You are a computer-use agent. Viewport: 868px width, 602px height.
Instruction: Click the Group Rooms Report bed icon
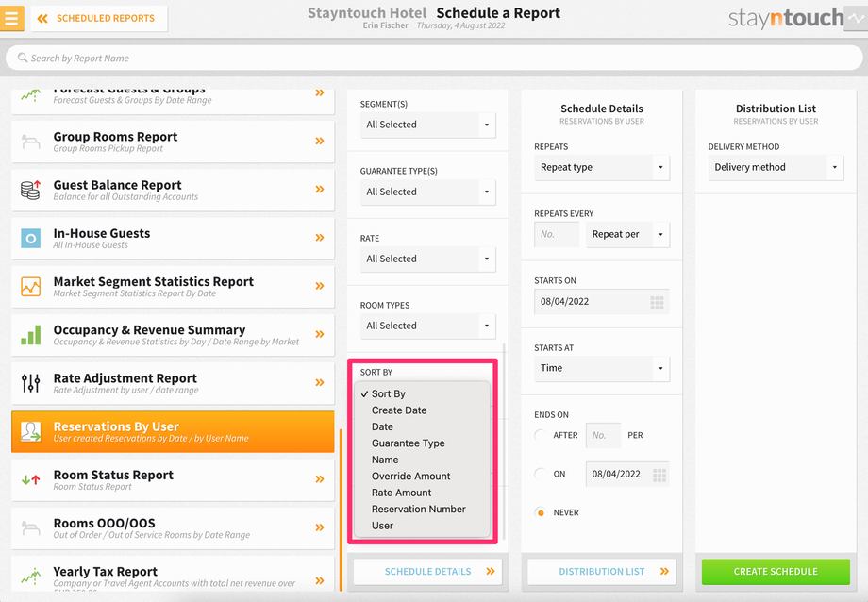(x=30, y=142)
